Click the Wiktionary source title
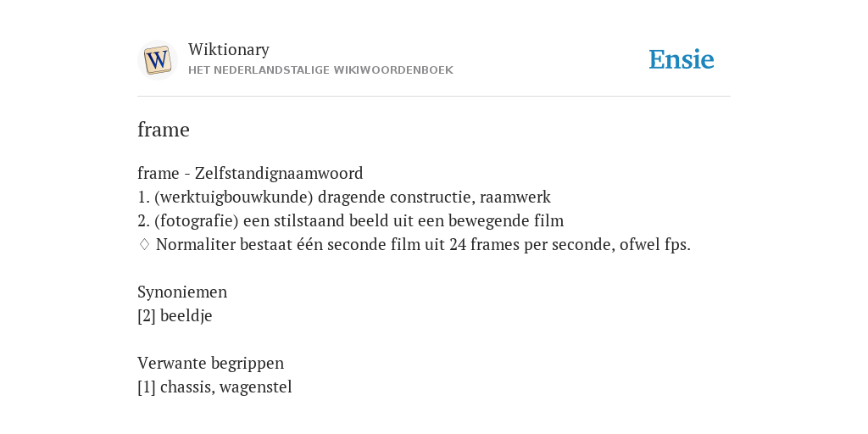 point(229,49)
